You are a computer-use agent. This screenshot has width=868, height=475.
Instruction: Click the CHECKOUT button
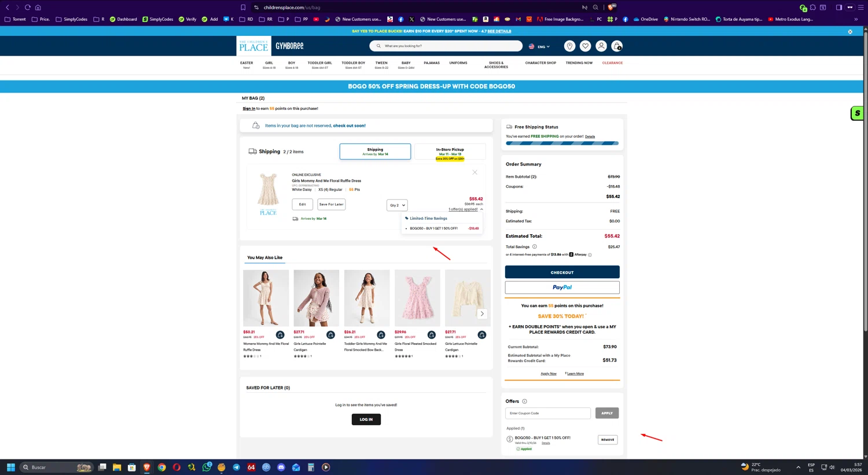[562, 272]
